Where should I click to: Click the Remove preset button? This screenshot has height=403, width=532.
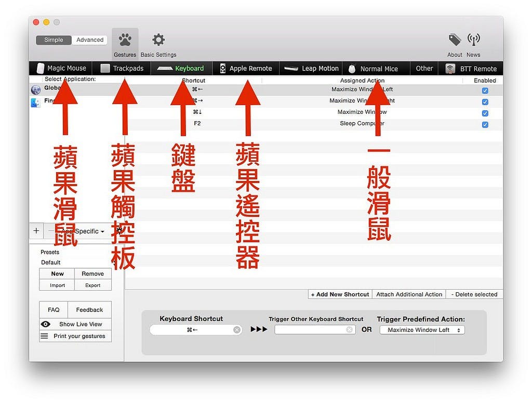pos(92,274)
